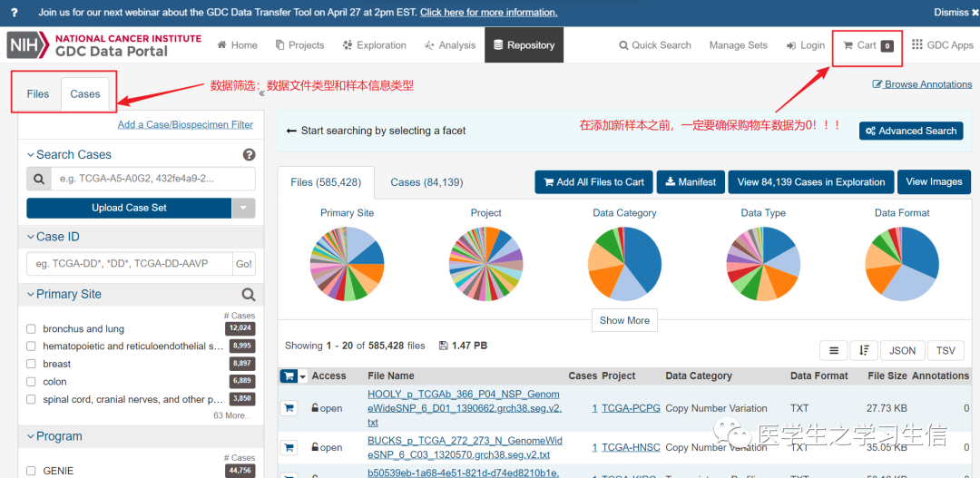Check the colon checkbox

tap(31, 382)
